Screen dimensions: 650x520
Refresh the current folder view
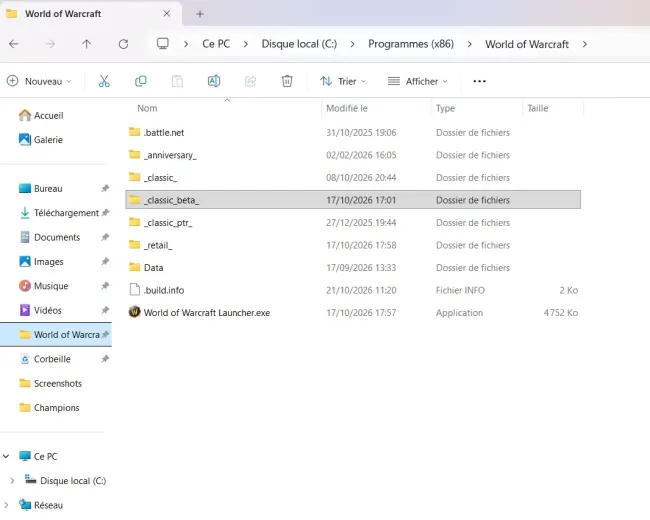coord(123,44)
